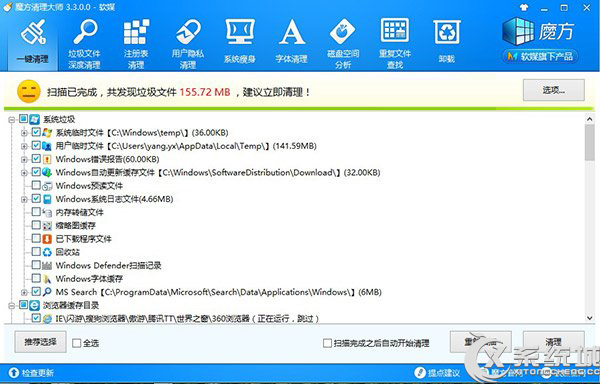Image resolution: width=600 pixels, height=384 pixels.
Task: Click the 推荐选择 button
Action: [x=41, y=342]
